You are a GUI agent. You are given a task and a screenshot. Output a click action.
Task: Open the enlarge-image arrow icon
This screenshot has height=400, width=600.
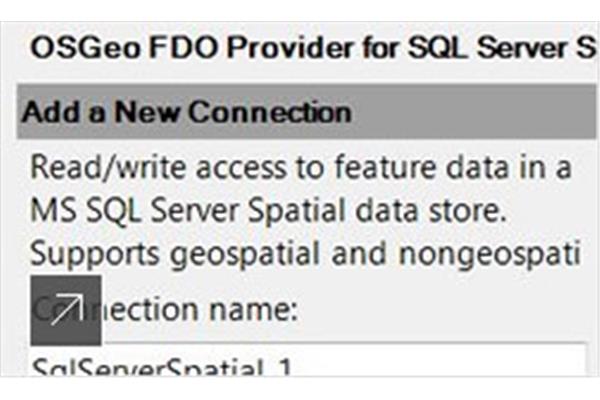[x=66, y=310]
